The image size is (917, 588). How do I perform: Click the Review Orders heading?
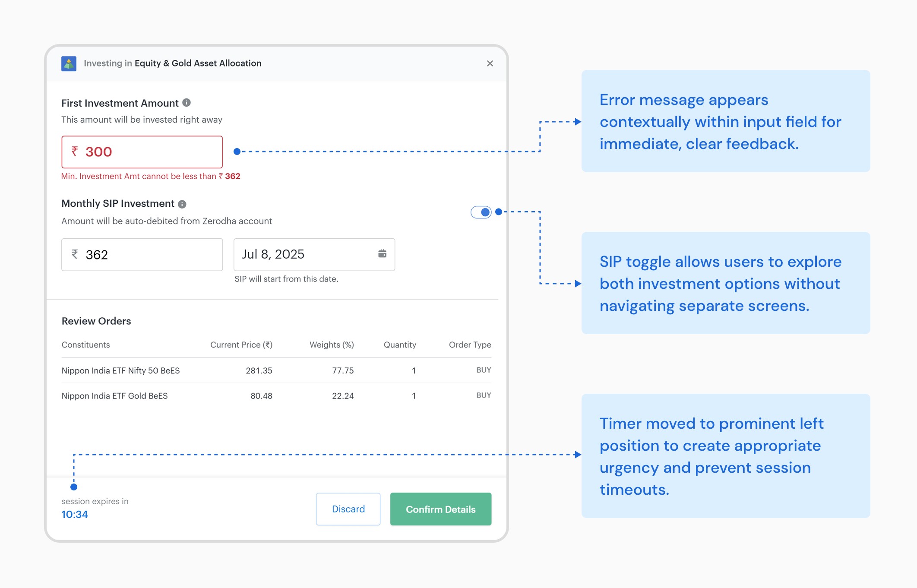click(96, 321)
